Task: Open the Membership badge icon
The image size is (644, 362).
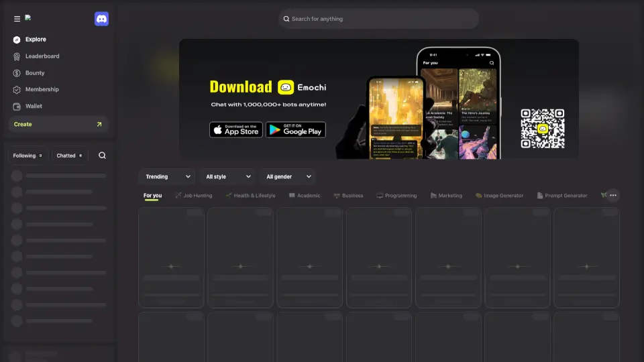Action: point(17,90)
